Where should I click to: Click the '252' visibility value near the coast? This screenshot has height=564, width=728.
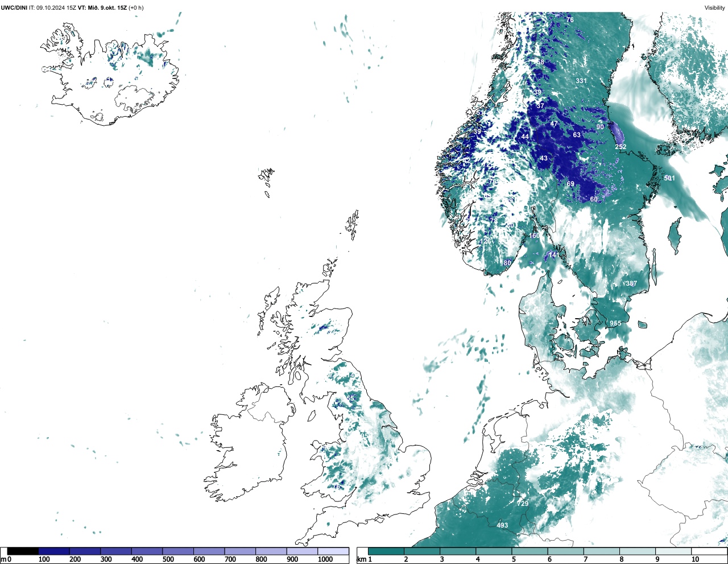click(x=621, y=147)
